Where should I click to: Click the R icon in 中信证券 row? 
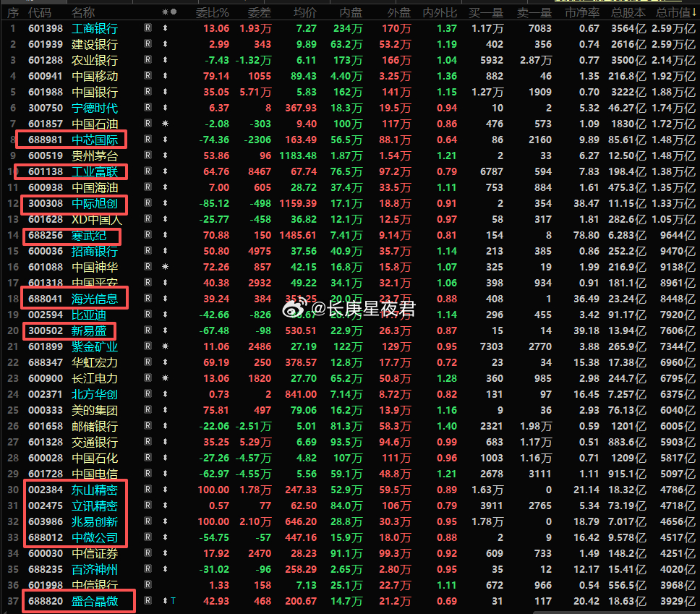[x=148, y=553]
